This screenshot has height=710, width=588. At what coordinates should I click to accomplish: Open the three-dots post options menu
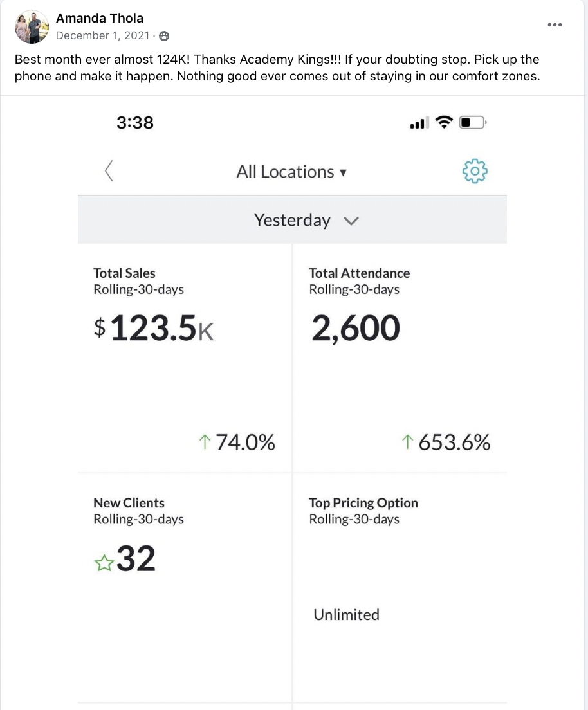[555, 25]
